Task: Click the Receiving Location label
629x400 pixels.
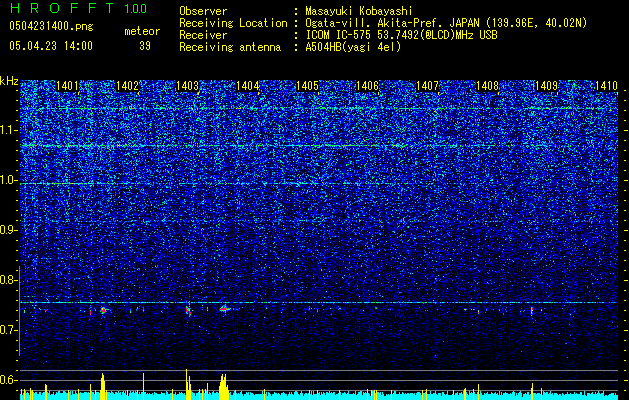Action: pos(233,23)
